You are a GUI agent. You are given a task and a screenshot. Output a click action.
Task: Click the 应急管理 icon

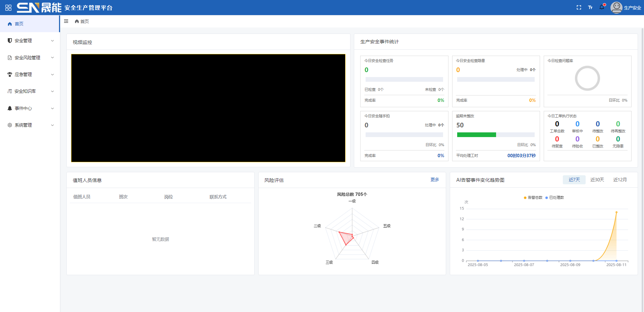[10, 74]
